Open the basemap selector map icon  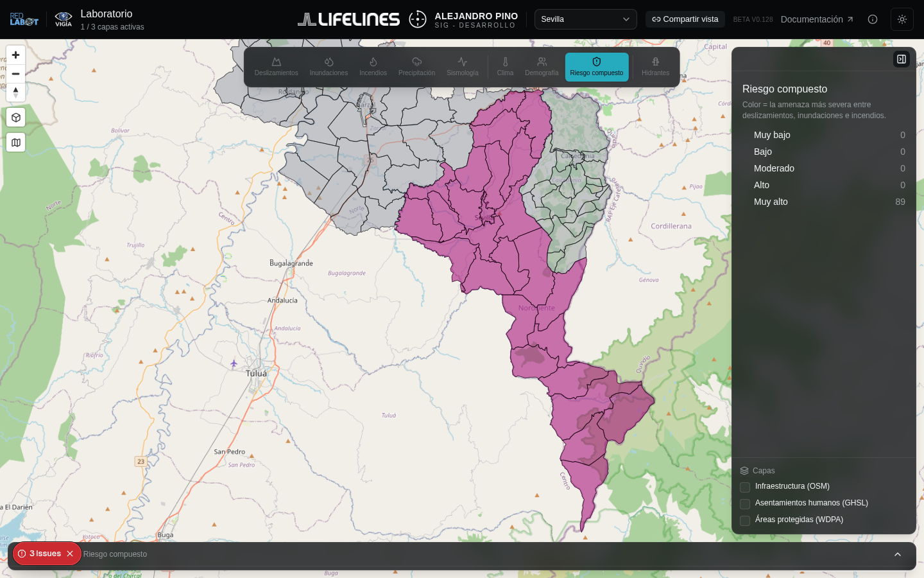coord(15,143)
